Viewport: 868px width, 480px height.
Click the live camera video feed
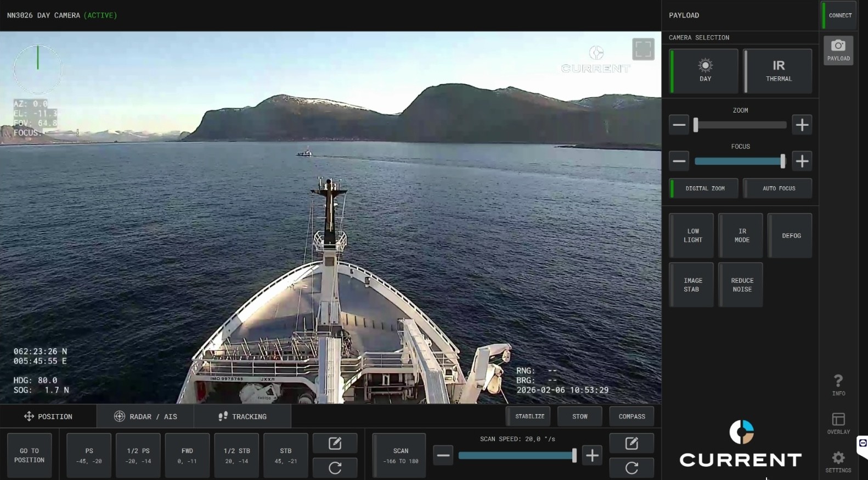click(x=330, y=217)
